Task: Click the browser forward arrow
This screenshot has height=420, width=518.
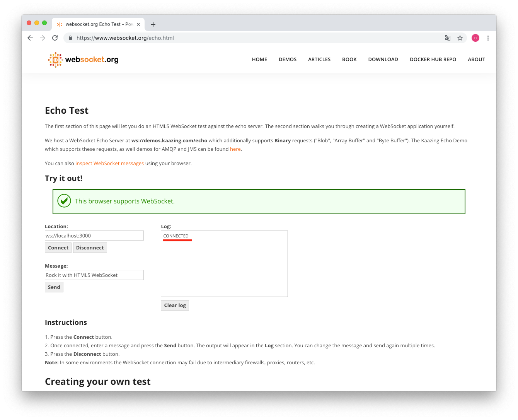Action: (43, 38)
